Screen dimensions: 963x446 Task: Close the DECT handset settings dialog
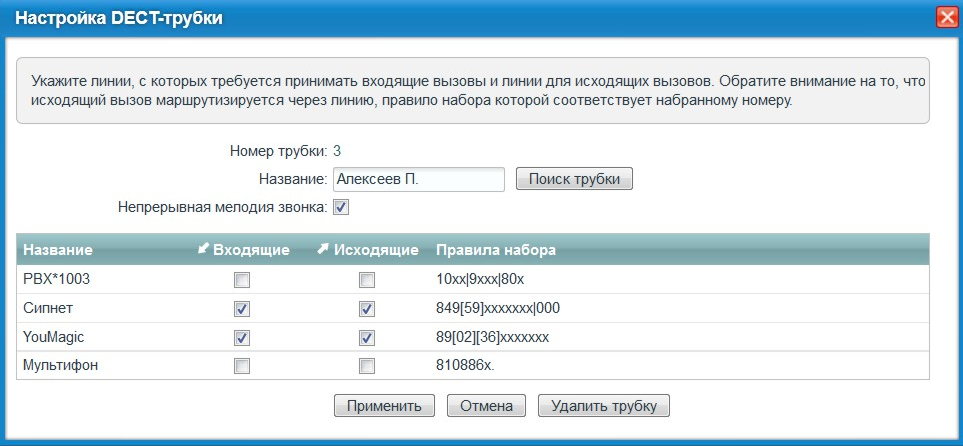946,17
